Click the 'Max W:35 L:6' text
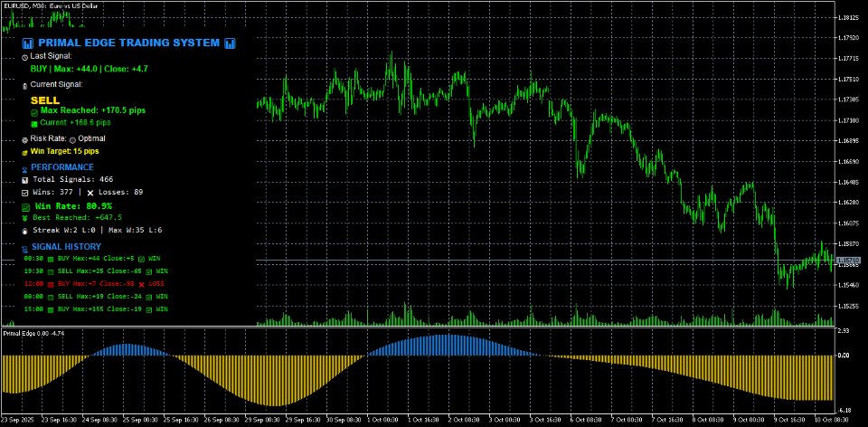This screenshot has width=868, height=427. 134,230
